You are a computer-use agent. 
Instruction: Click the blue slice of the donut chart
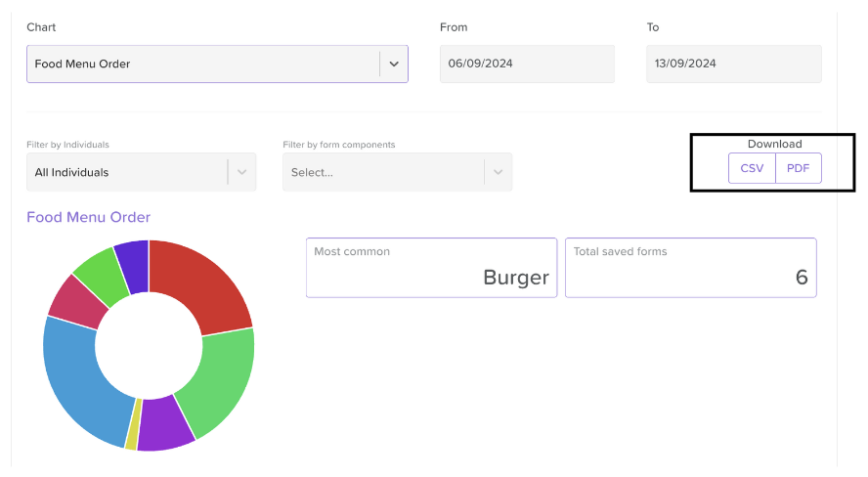83,382
